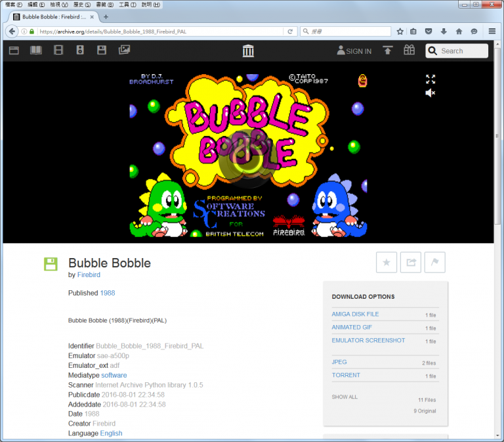Open the Video film strip icon
The height and width of the screenshot is (442, 504).
click(x=58, y=50)
